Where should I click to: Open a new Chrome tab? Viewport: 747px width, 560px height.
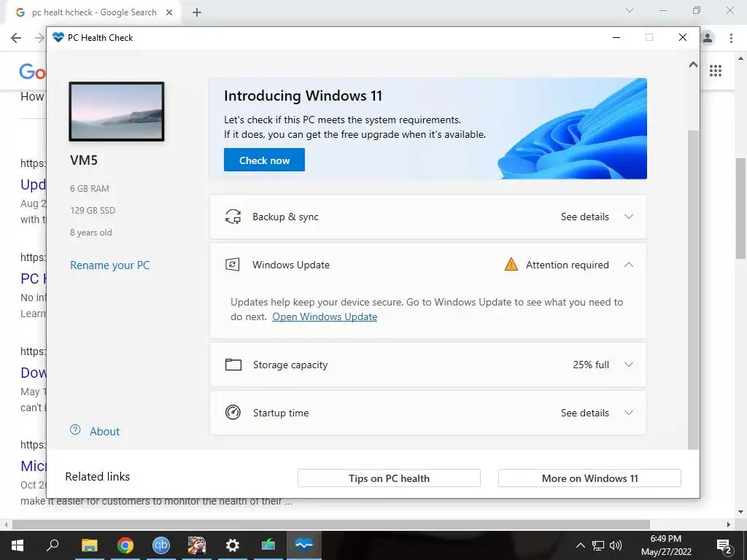click(197, 12)
